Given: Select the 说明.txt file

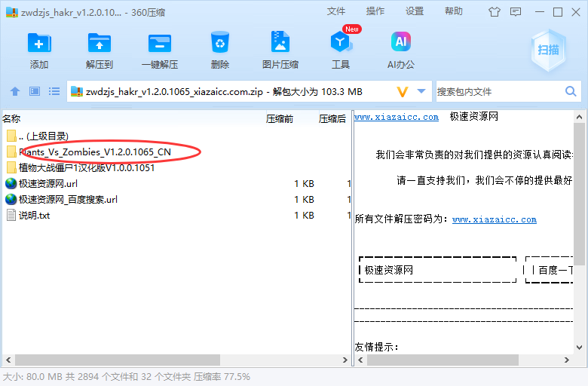Looking at the screenshot, I should coord(34,215).
